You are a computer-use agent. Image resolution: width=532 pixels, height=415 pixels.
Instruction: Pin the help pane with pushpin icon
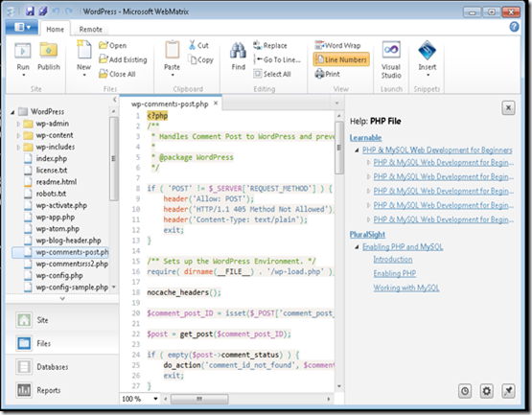[508, 391]
